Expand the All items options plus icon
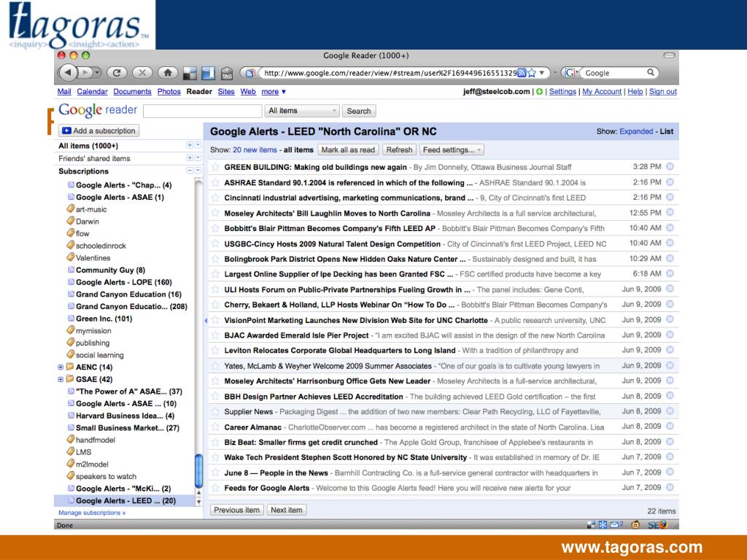The width and height of the screenshot is (747, 560). (x=190, y=145)
